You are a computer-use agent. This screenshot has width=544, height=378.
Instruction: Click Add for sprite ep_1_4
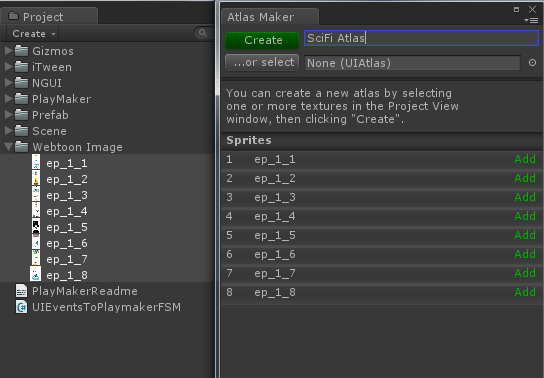[x=525, y=216]
